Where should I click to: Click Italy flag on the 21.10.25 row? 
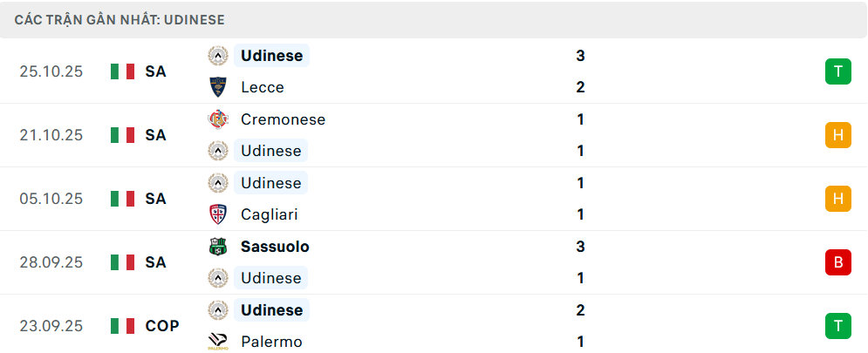click(x=122, y=135)
